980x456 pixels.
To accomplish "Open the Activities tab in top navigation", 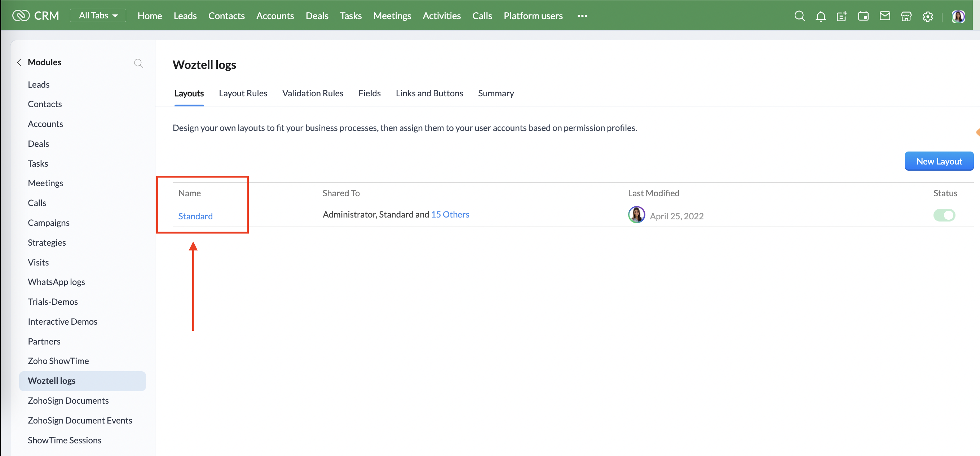I will pyautogui.click(x=441, y=16).
